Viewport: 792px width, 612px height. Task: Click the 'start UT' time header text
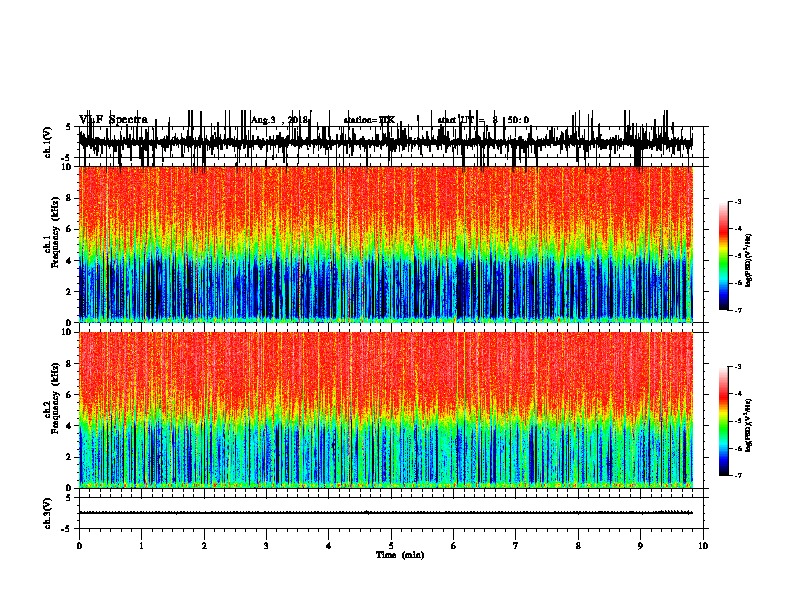(x=456, y=120)
